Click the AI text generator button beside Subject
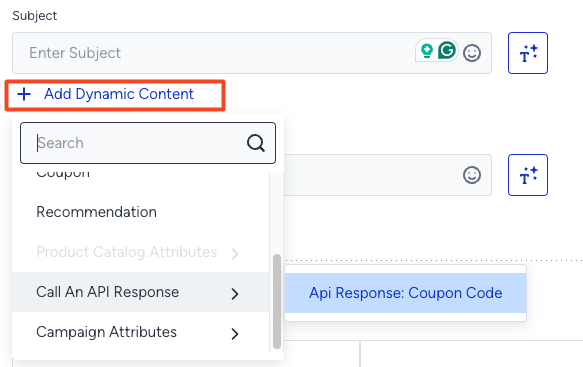Viewport: 583px width, 367px height. click(x=528, y=53)
